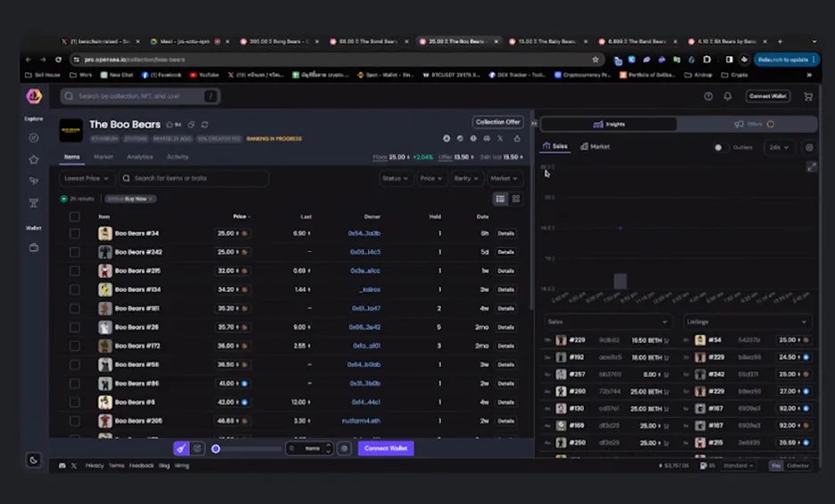The width and height of the screenshot is (835, 504).
Task: Expand the sales chart to fullscreen
Action: coord(812,167)
